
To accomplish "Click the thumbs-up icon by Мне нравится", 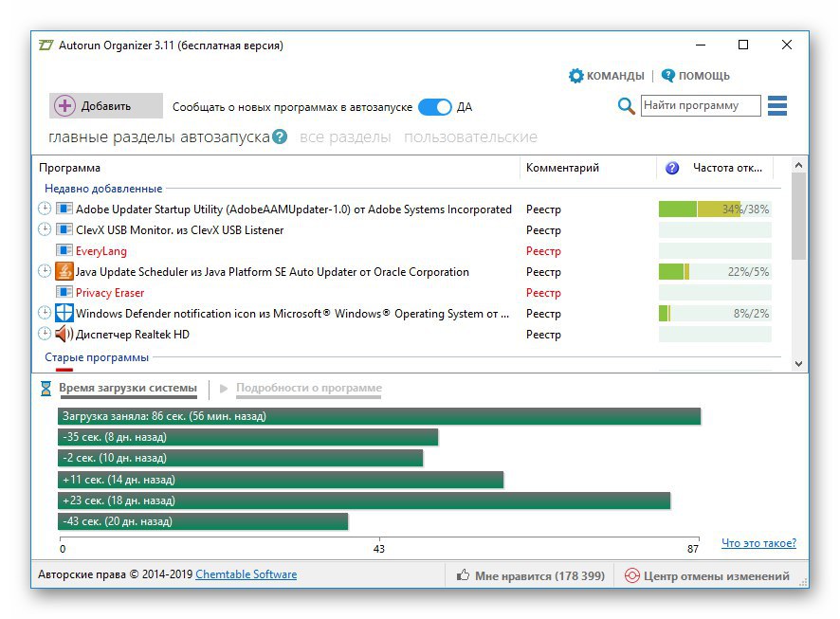I will (x=463, y=575).
